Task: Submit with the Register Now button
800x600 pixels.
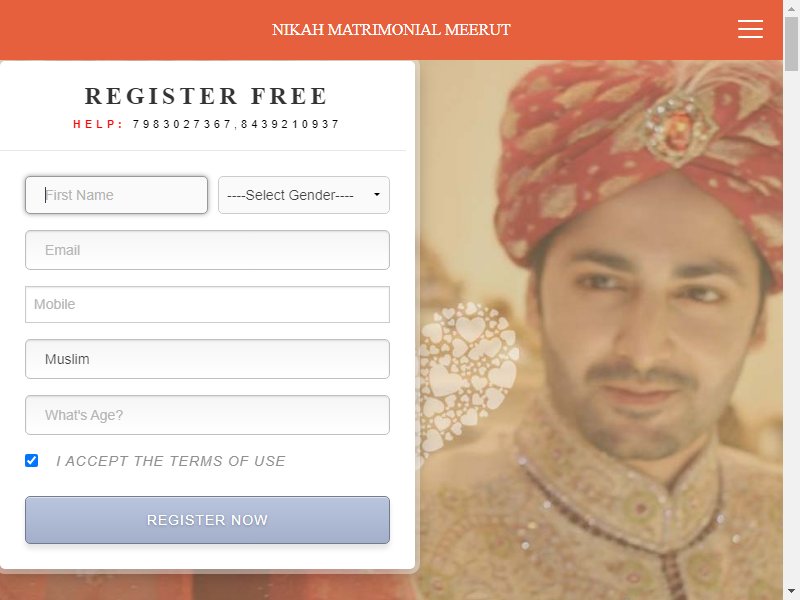Action: click(x=207, y=520)
